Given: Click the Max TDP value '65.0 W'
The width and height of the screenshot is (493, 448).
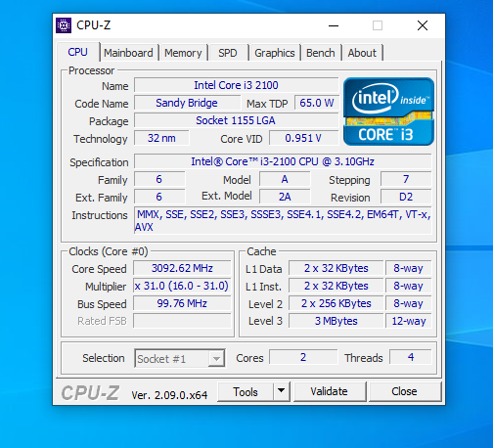Looking at the screenshot, I should click(x=317, y=103).
